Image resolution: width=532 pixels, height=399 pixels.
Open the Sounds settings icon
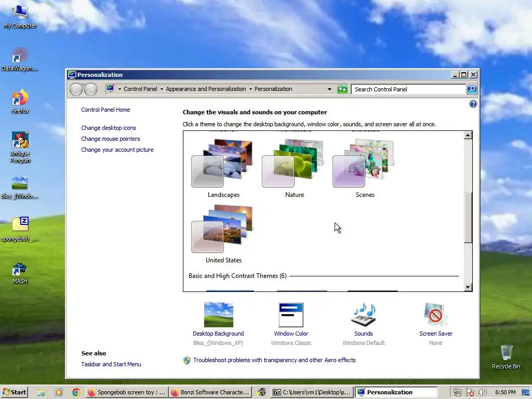coord(363,314)
